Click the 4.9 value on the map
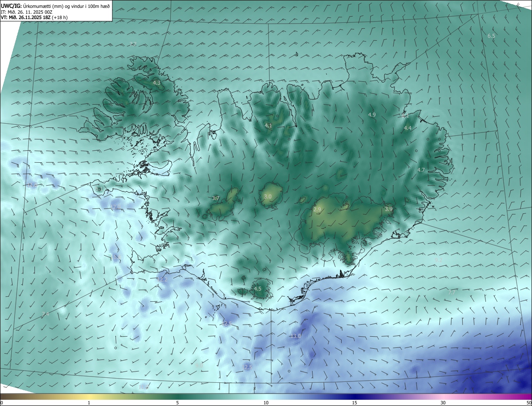 point(372,115)
